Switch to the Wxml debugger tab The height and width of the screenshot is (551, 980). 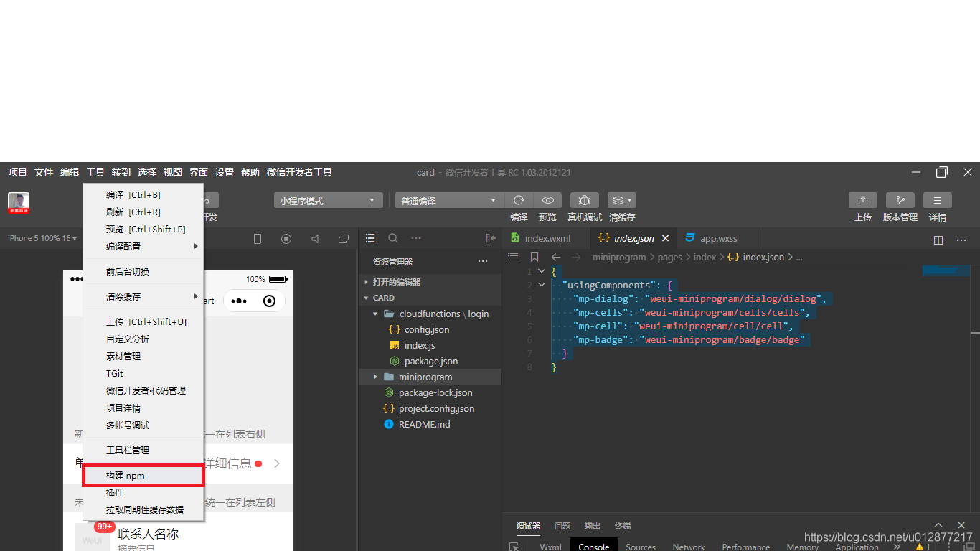coord(550,547)
